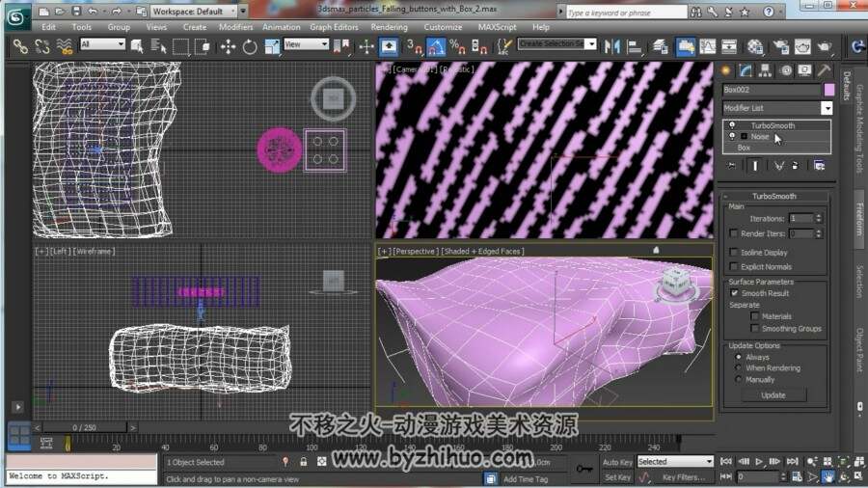Switch to the Utilities panel hammer tab

[x=825, y=70]
